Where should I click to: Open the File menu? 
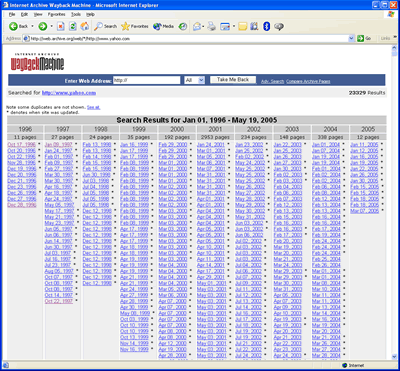pos(12,15)
